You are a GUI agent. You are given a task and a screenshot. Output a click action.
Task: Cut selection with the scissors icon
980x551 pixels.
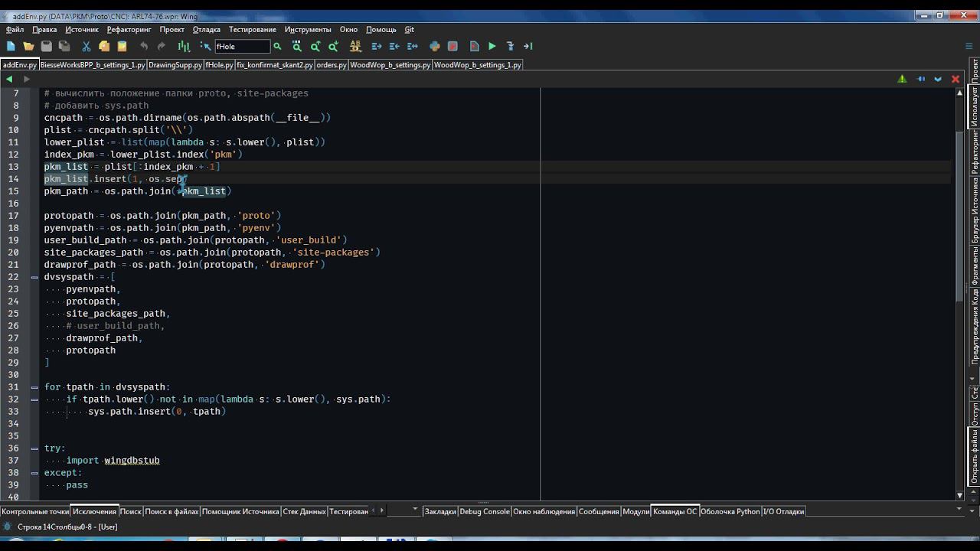pos(86,46)
